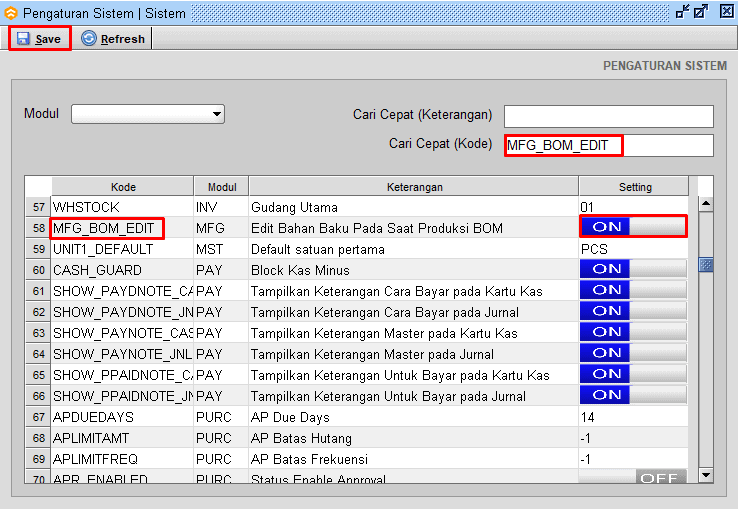Screen dimensions: 738x509
Task: Toggle Status Enable Approval OFF switch
Action: pyautogui.click(x=633, y=476)
